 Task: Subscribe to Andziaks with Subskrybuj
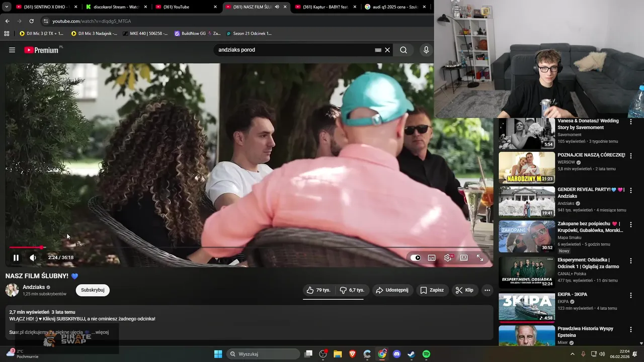[x=93, y=290]
